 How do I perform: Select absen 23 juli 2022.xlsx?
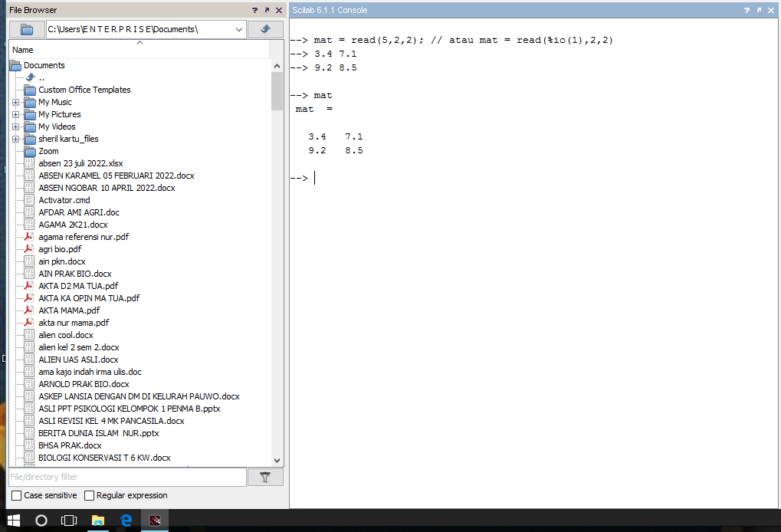coord(80,163)
